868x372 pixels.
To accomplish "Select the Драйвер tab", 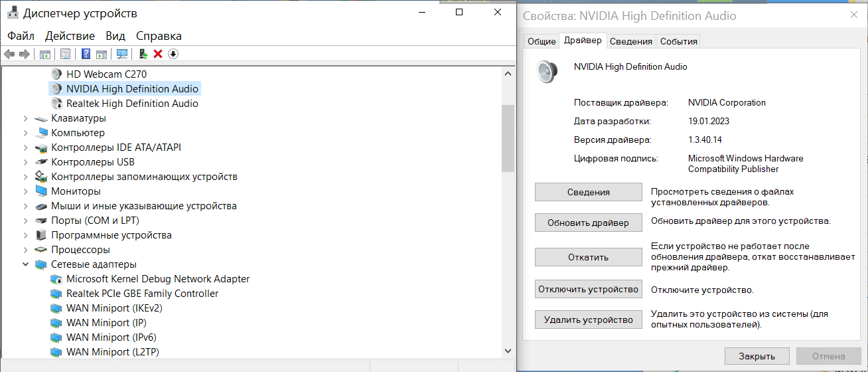I will click(583, 41).
